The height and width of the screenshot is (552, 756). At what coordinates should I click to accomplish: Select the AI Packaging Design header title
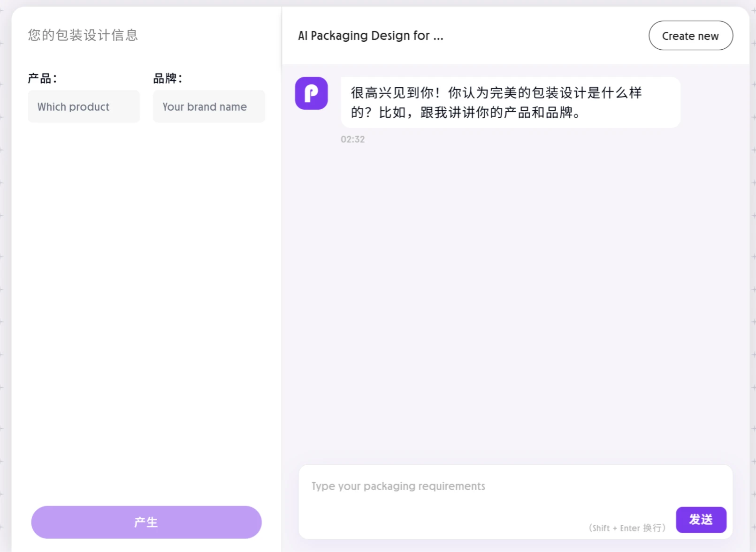click(371, 35)
